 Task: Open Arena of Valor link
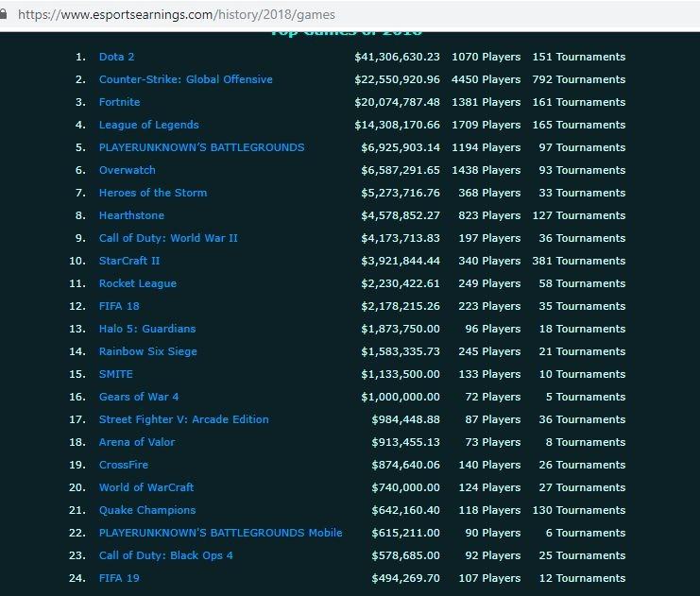point(137,442)
